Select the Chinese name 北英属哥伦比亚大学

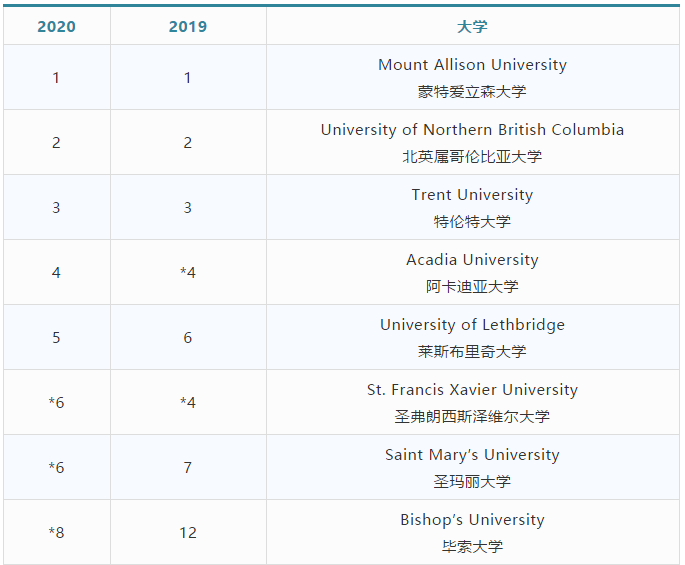[x=472, y=157]
